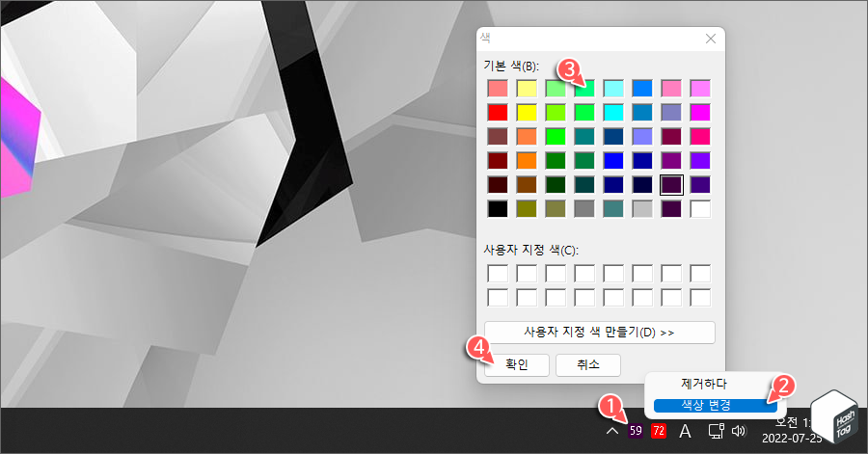
Task: Cancel the color dialog with 취소
Action: (588, 365)
